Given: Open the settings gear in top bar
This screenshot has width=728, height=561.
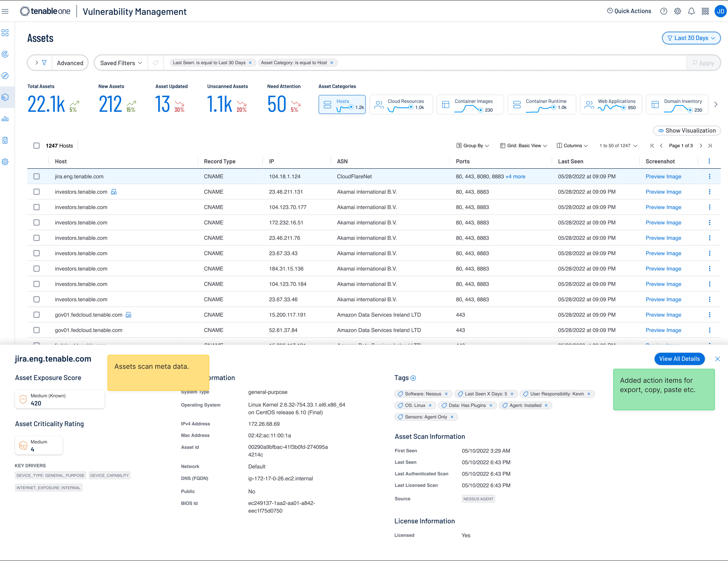Looking at the screenshot, I should 678,11.
